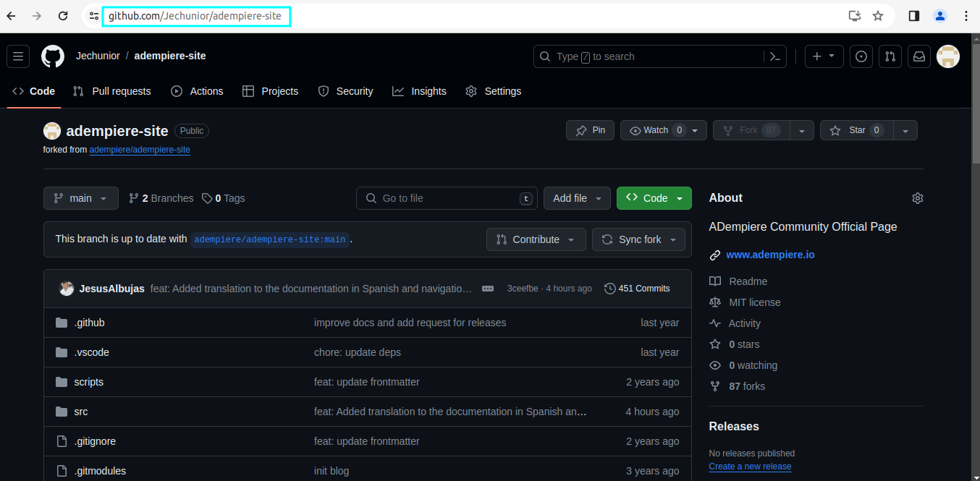Open the command palette icon in search bar
This screenshot has width=980, height=481.
tap(774, 56)
